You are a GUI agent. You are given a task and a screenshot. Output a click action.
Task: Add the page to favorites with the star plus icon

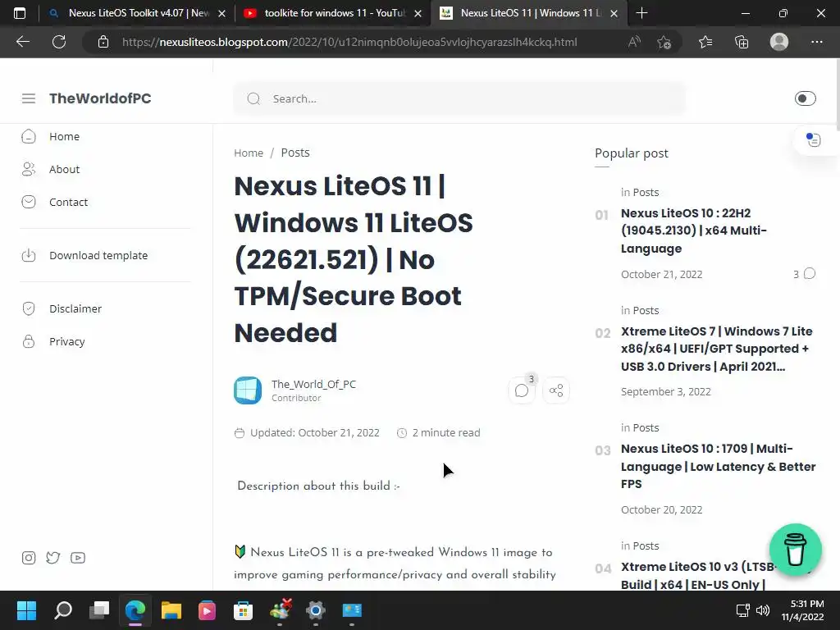click(664, 42)
